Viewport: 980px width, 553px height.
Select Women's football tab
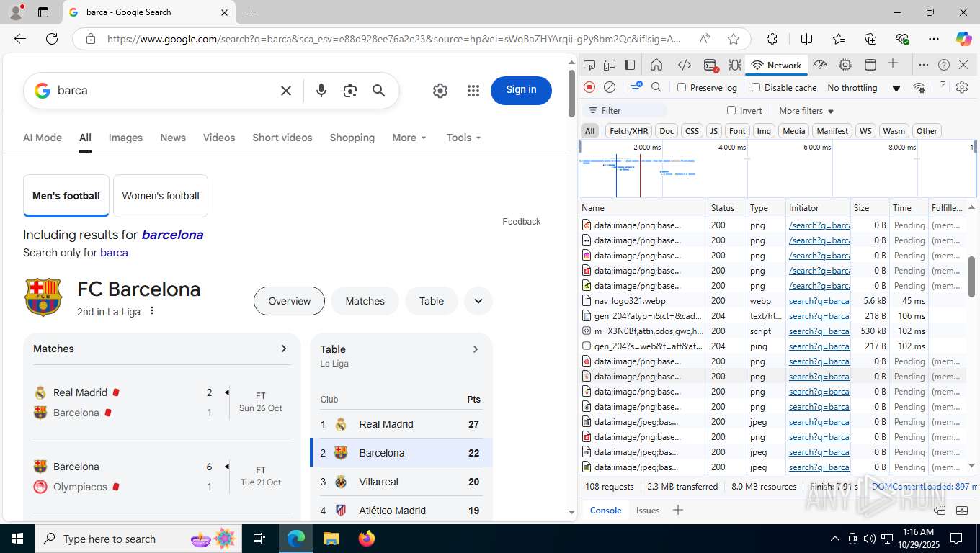[x=161, y=196]
